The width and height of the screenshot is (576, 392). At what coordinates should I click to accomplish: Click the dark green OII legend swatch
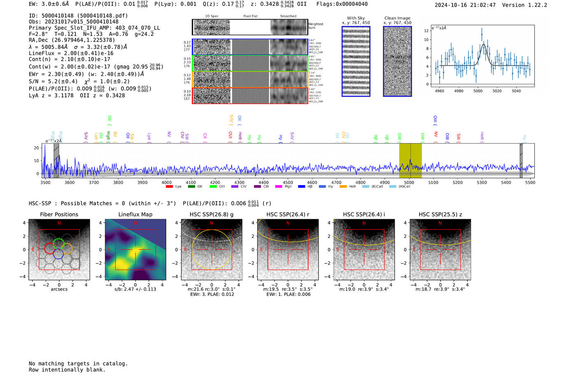(191, 187)
